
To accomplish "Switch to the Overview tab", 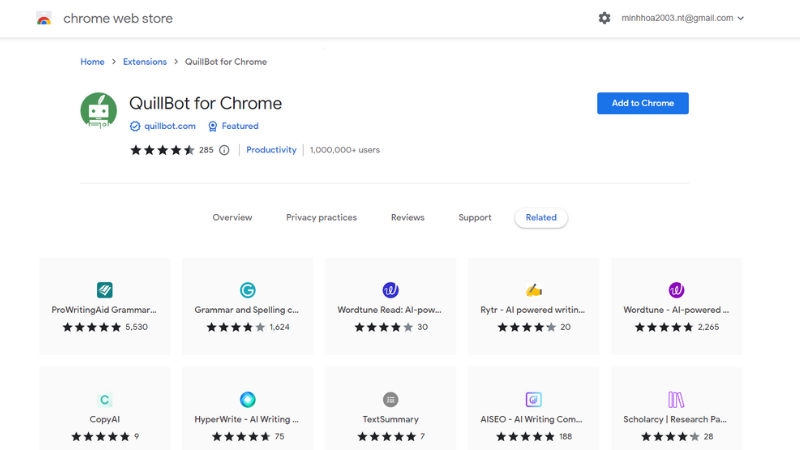I will [x=232, y=217].
